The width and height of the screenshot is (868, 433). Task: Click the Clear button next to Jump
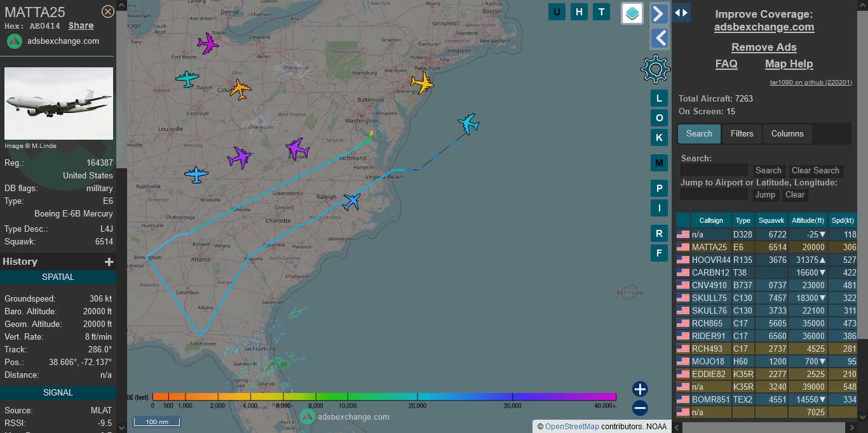pos(795,195)
